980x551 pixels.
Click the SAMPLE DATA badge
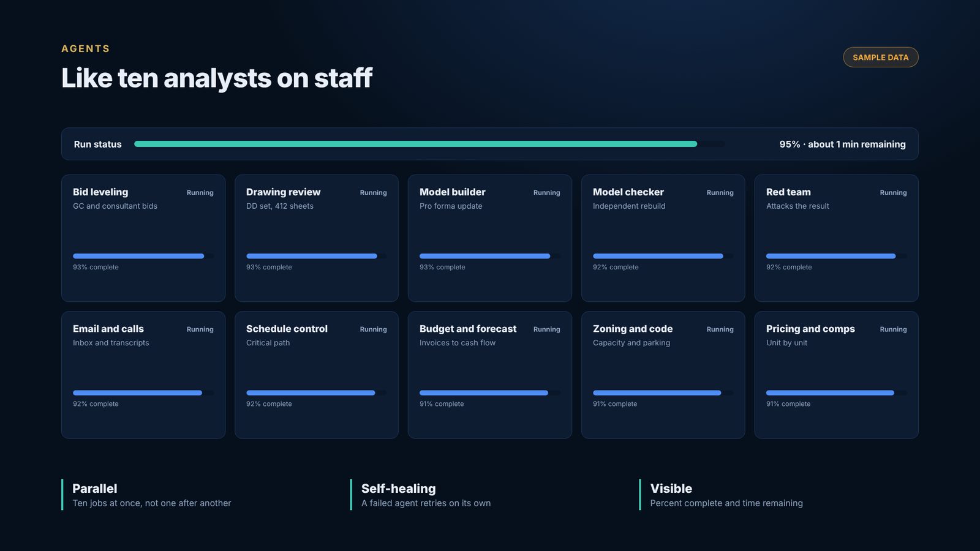[x=880, y=57]
